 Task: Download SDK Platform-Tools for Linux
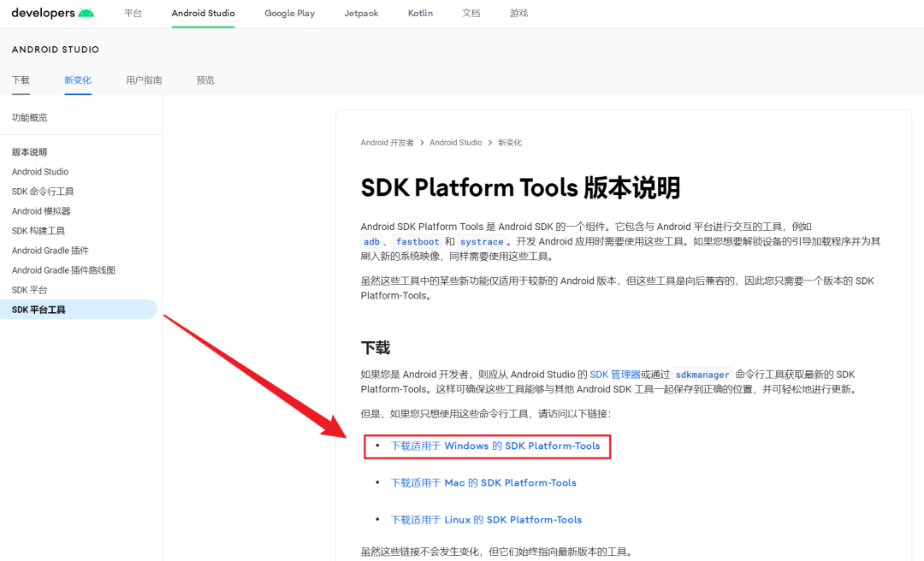pyautogui.click(x=486, y=520)
